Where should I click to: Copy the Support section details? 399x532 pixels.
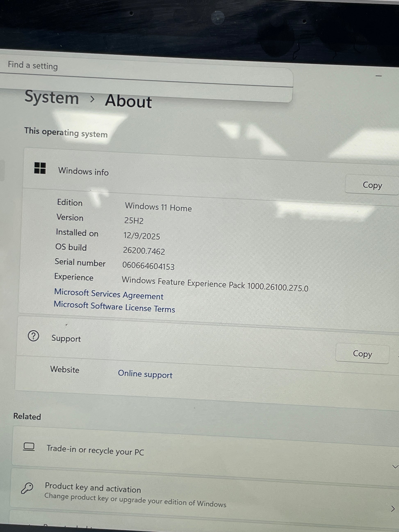point(362,354)
